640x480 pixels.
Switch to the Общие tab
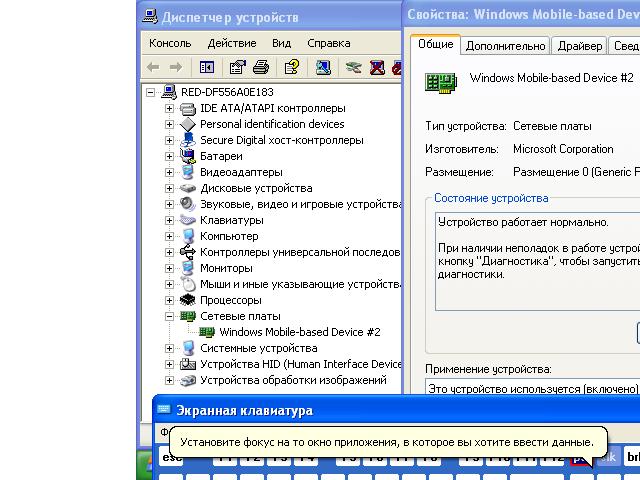436,44
